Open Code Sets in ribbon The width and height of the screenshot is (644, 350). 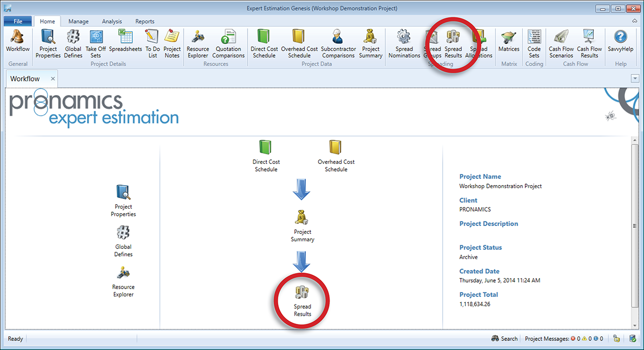(x=534, y=43)
